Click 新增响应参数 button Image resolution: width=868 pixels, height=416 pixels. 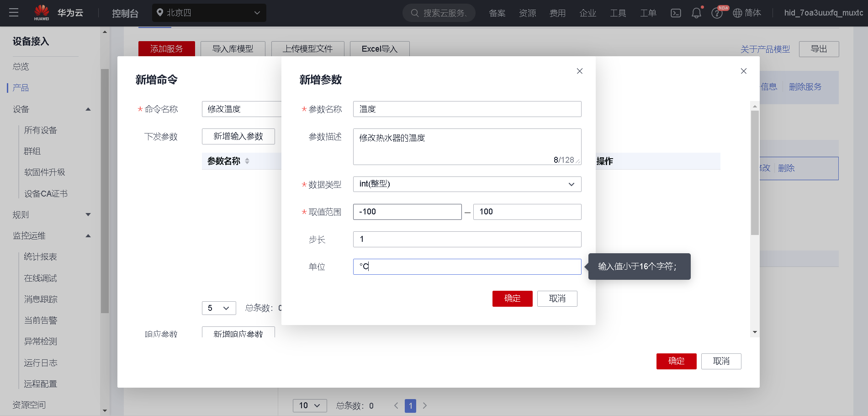pos(238,332)
